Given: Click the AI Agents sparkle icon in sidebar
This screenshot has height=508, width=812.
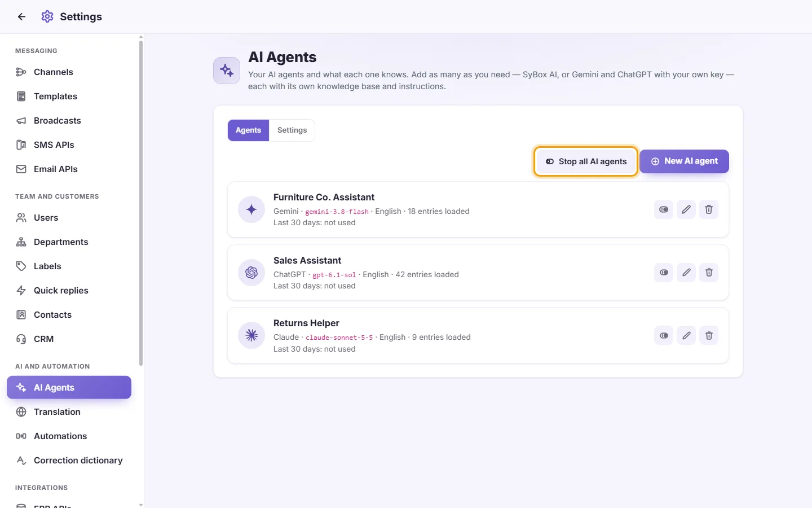Looking at the screenshot, I should [21, 388].
